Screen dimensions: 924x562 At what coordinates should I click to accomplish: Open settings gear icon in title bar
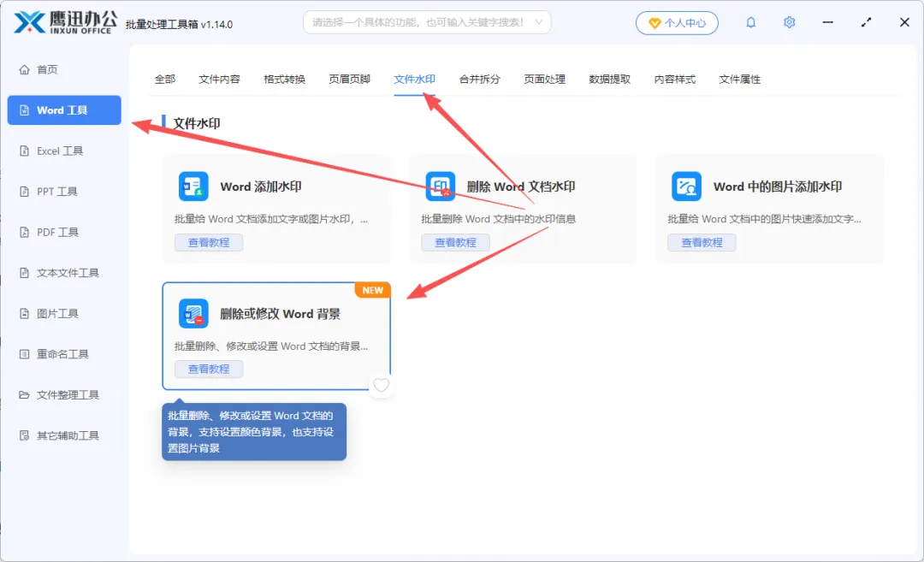790,22
